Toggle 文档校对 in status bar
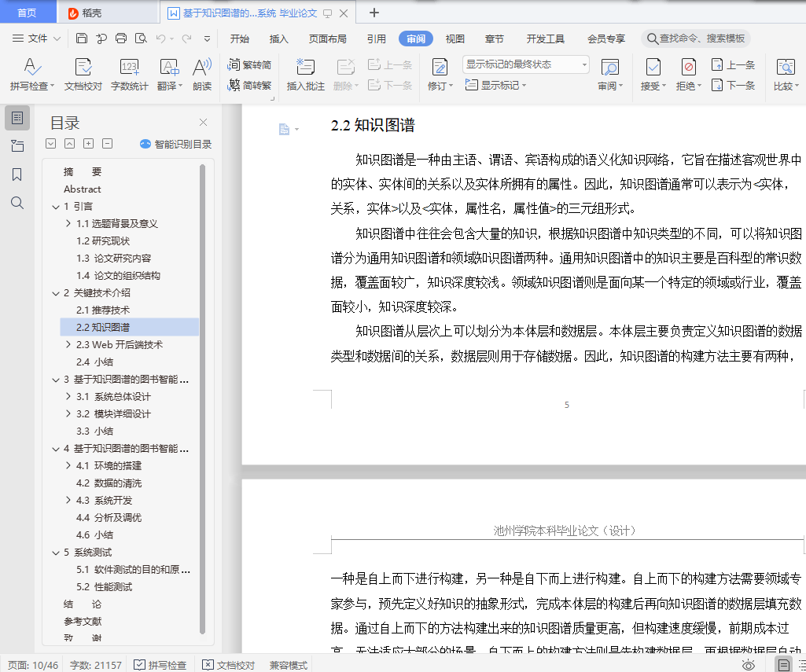This screenshot has width=806, height=672. pyautogui.click(x=228, y=665)
